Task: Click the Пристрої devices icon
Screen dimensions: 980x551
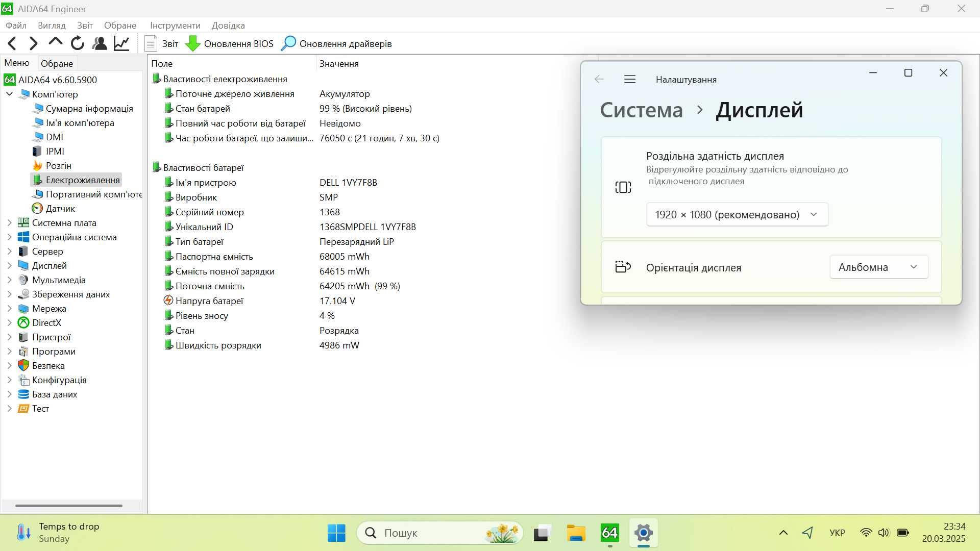Action: [23, 337]
